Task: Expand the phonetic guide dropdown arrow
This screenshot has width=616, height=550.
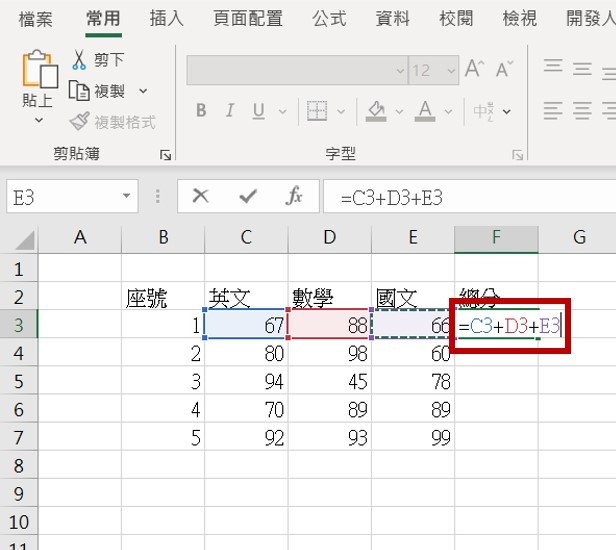Action: [x=507, y=112]
